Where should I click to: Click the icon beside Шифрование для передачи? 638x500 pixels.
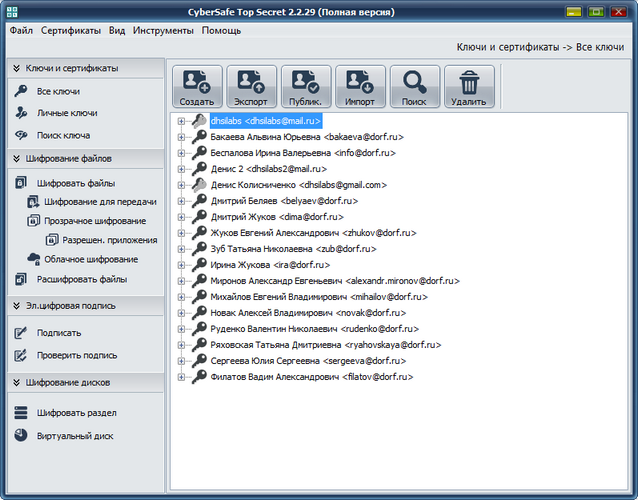click(33, 201)
